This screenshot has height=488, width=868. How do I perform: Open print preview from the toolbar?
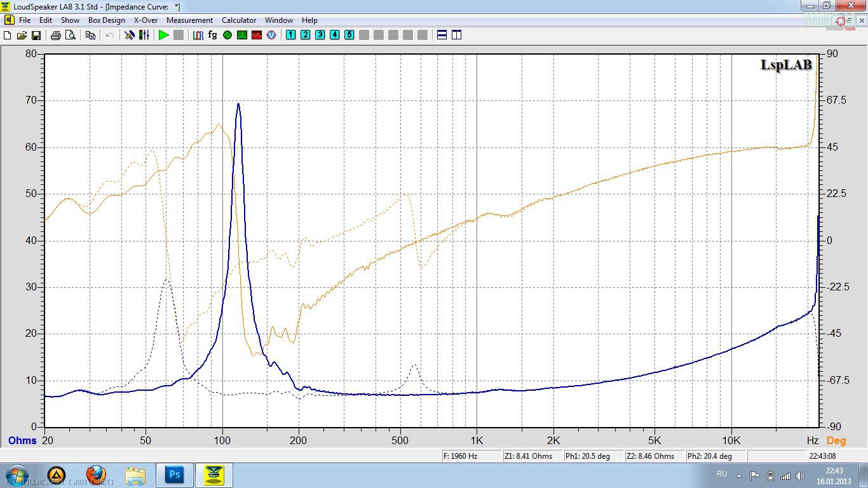71,35
